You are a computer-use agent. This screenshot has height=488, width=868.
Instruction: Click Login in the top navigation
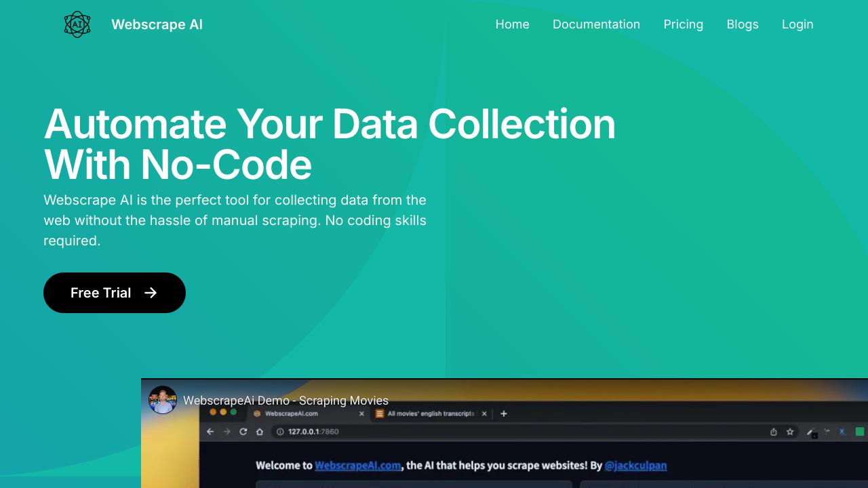tap(797, 24)
